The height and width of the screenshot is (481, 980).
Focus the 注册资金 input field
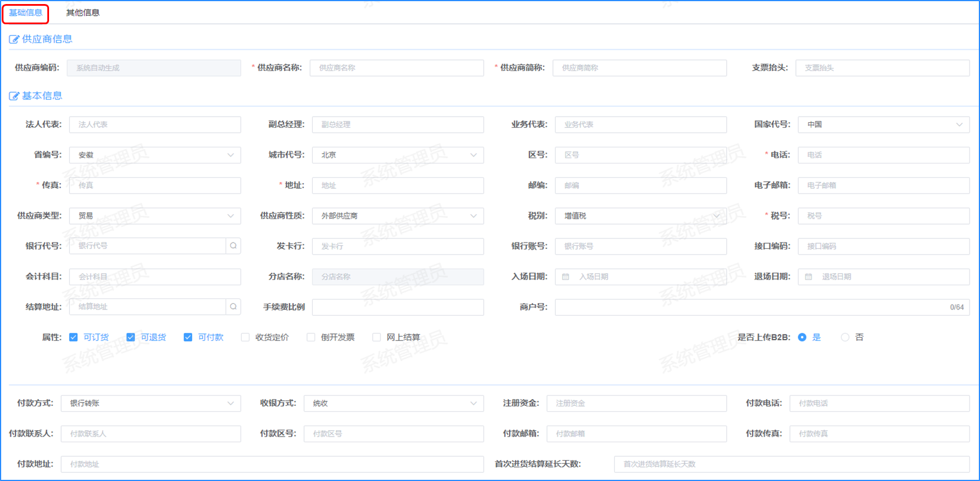(637, 404)
